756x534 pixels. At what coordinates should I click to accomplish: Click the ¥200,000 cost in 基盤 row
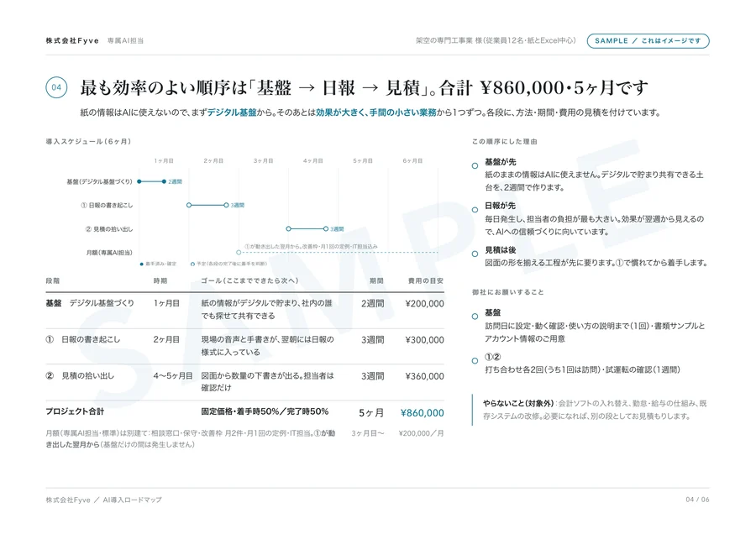click(x=424, y=304)
